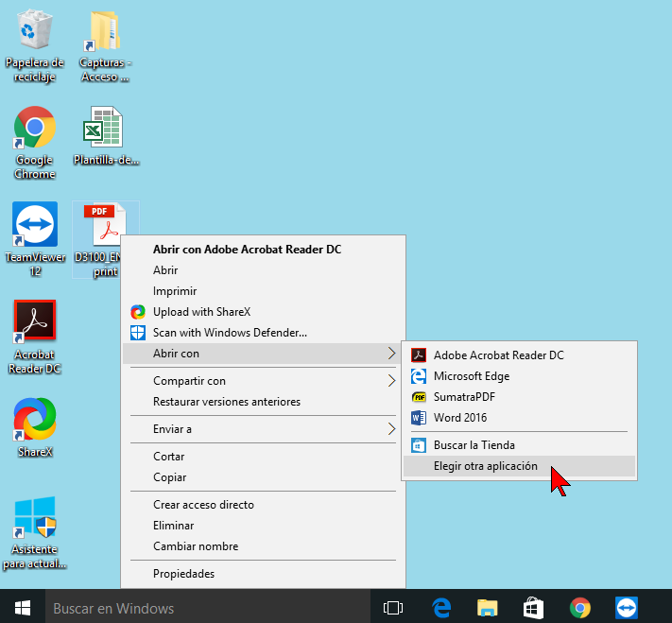This screenshot has width=672, height=623.
Task: Choose Crear acceso directo
Action: [263, 505]
